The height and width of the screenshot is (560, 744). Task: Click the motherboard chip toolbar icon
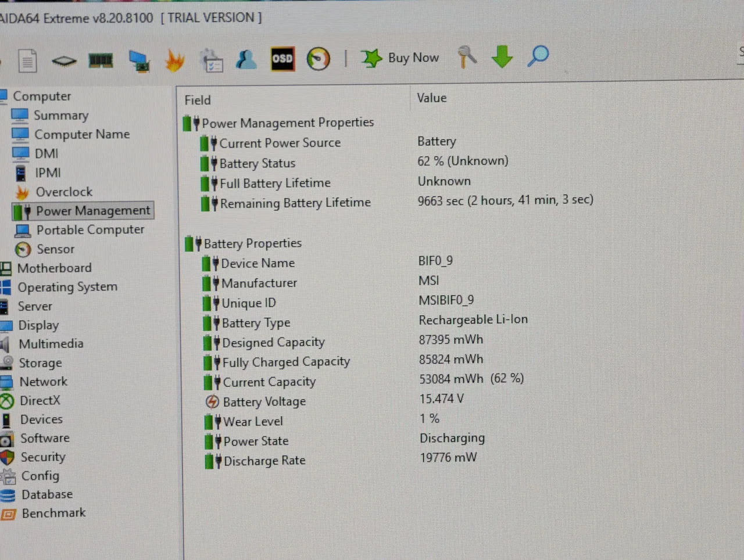click(64, 60)
